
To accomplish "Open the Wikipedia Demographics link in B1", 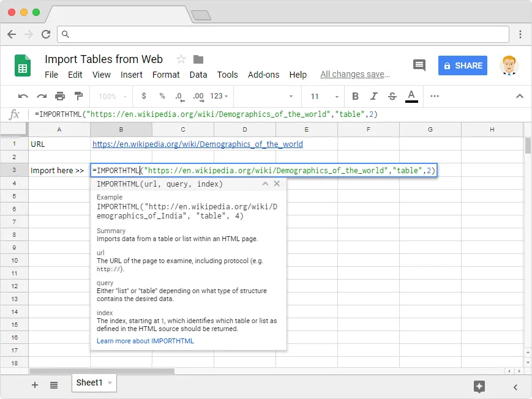I will [x=198, y=144].
